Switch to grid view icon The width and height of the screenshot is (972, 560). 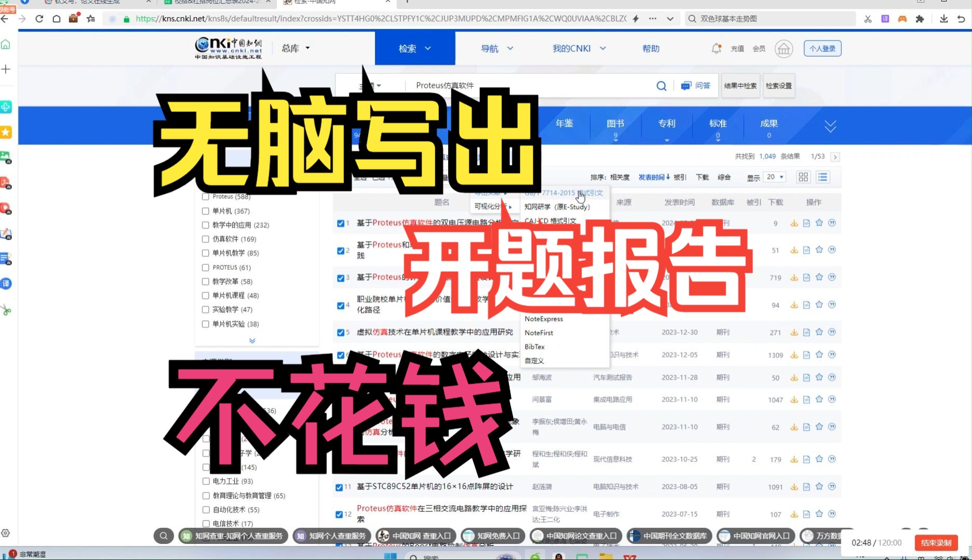tap(803, 177)
